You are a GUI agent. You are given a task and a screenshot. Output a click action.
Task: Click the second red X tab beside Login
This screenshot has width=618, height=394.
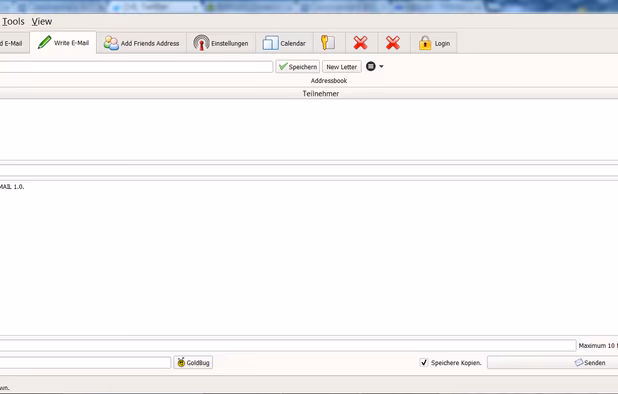pos(393,43)
